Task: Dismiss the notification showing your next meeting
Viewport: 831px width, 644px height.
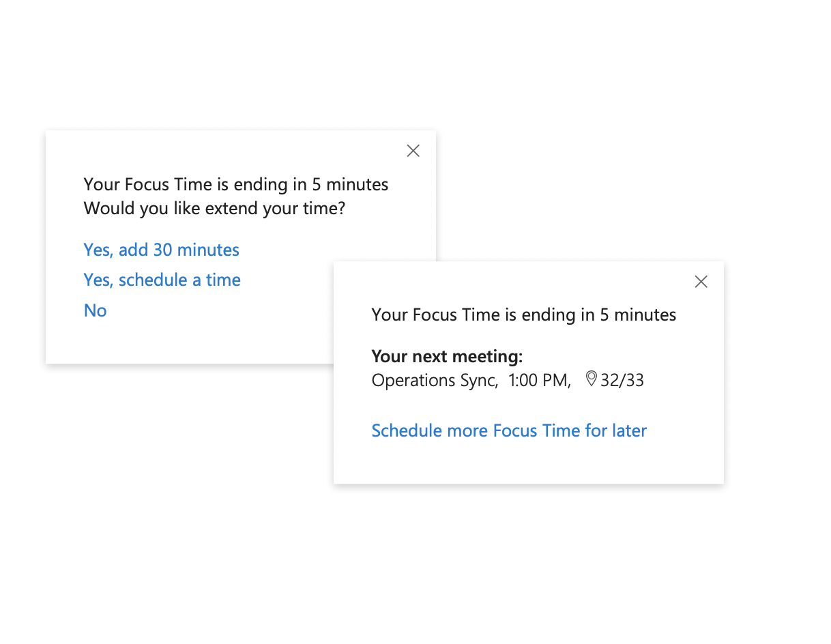Action: pos(701,281)
